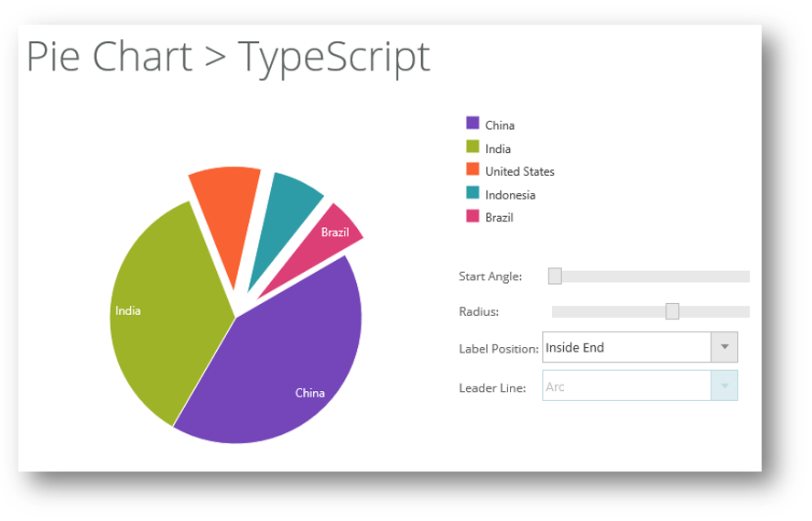Click the purple China legend swatch

pyautogui.click(x=472, y=123)
